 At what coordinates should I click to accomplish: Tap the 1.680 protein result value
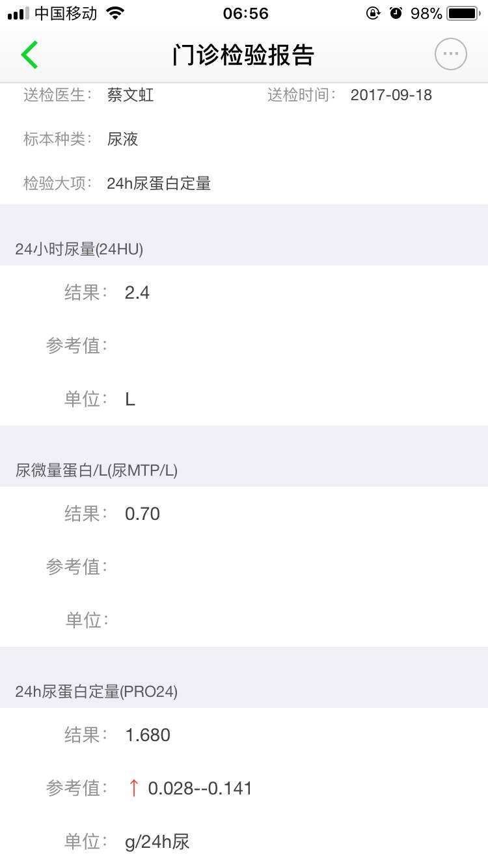click(148, 735)
